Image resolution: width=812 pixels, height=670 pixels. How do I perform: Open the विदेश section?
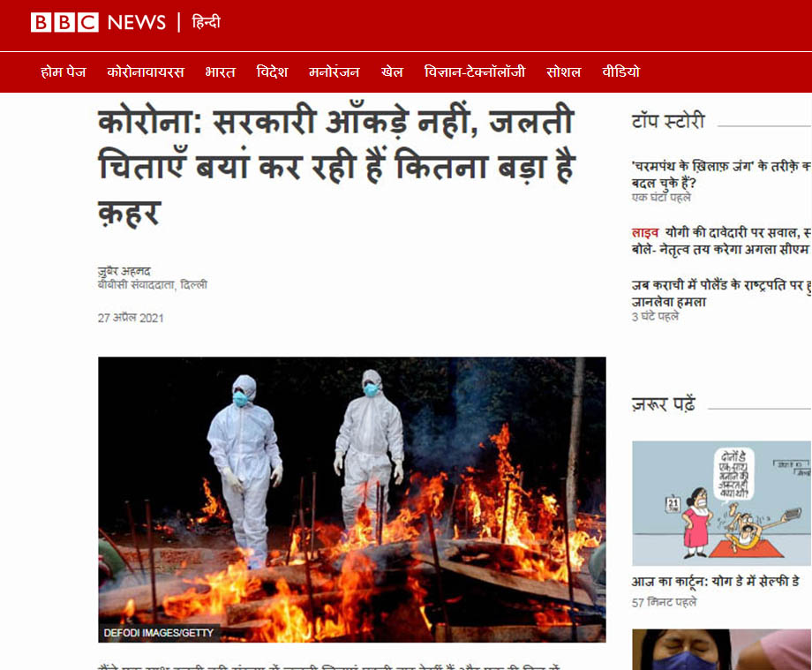pyautogui.click(x=272, y=72)
